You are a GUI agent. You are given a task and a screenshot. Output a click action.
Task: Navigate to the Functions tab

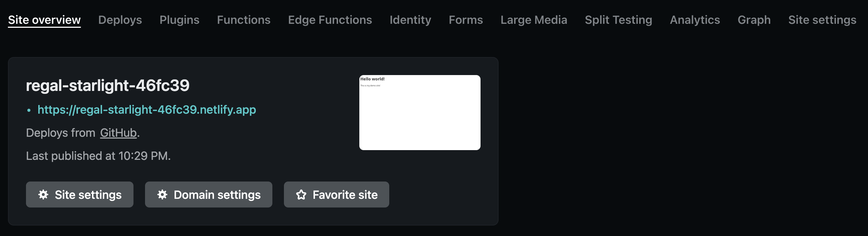coord(244,20)
